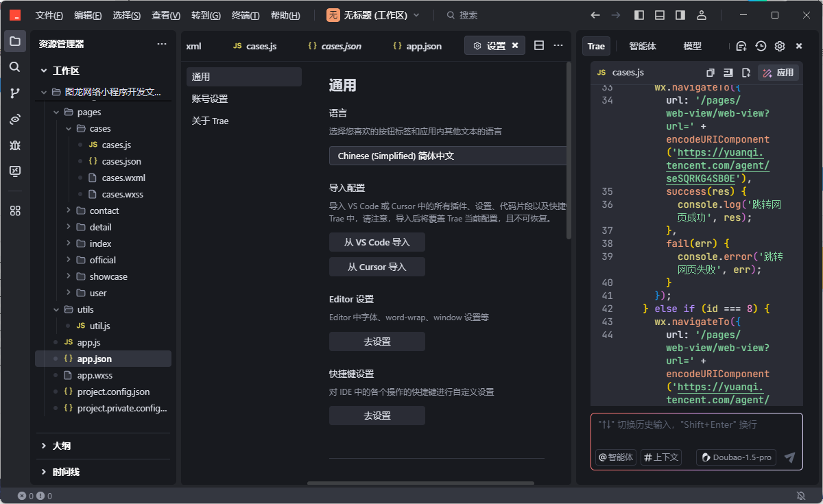The height and width of the screenshot is (504, 823).
Task: Close the Trae AI side panel
Action: pyautogui.click(x=799, y=46)
